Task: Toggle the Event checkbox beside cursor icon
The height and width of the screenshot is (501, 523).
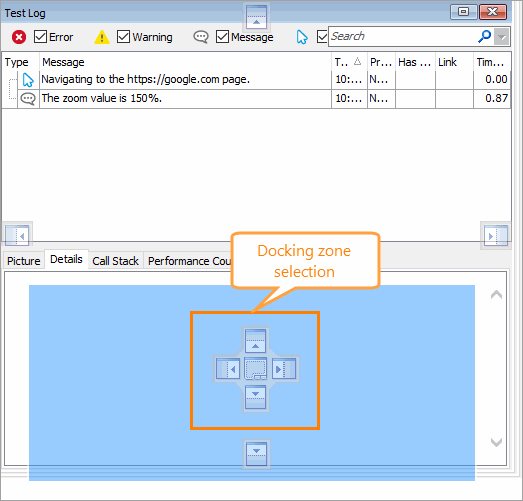Action: tap(322, 37)
